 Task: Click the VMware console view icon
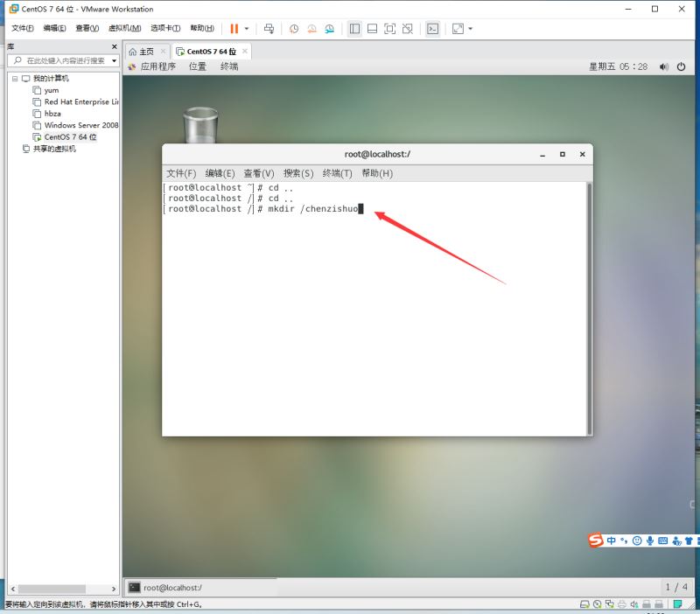(432, 29)
